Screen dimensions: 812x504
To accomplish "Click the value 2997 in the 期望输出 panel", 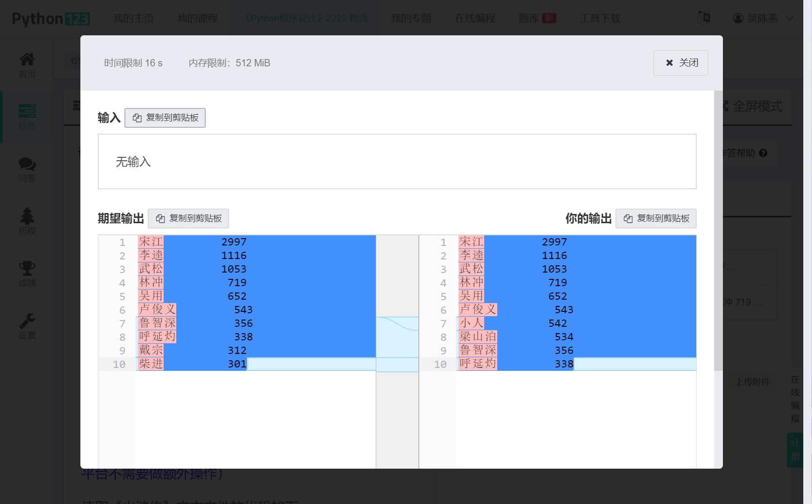I will (x=234, y=242).
